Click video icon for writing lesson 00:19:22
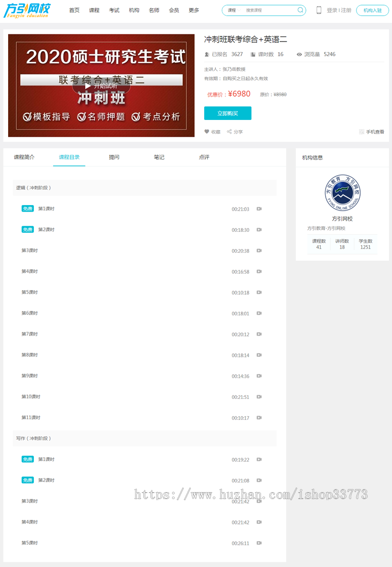 click(x=259, y=460)
